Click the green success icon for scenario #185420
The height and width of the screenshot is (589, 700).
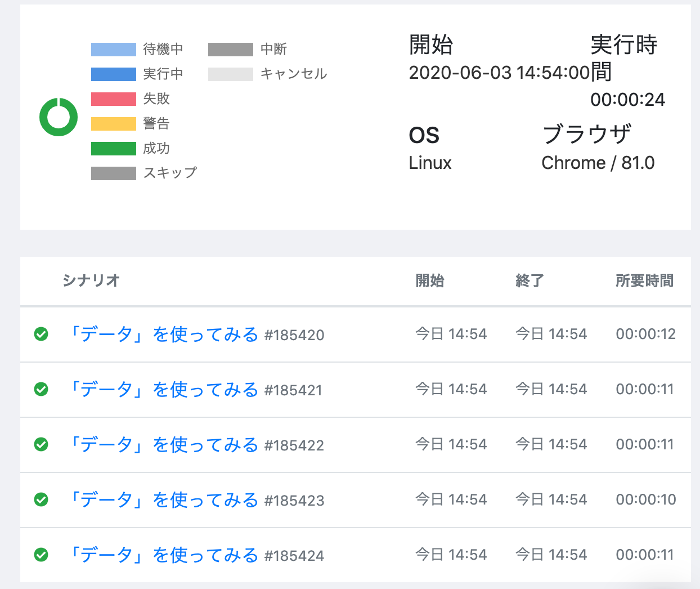(41, 334)
